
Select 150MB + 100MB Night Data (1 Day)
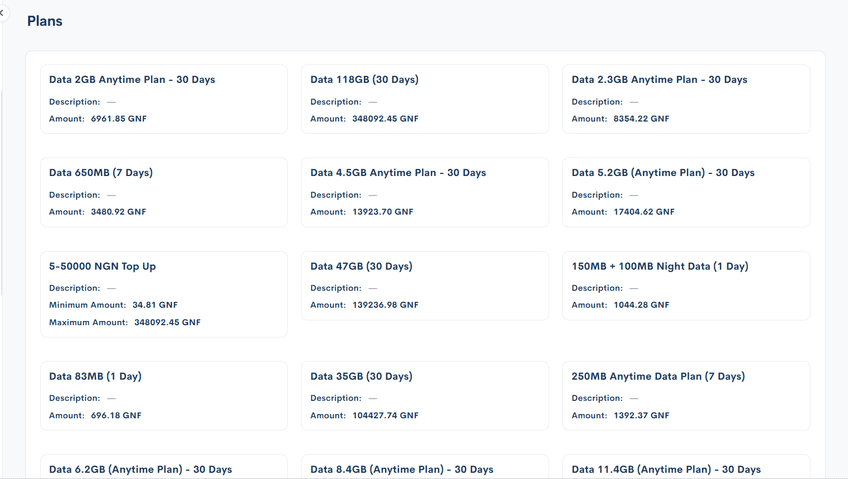660,266
